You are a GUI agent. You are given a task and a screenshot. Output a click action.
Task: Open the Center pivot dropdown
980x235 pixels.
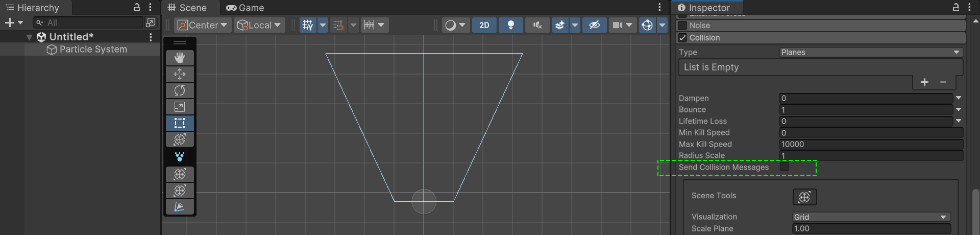[203, 25]
